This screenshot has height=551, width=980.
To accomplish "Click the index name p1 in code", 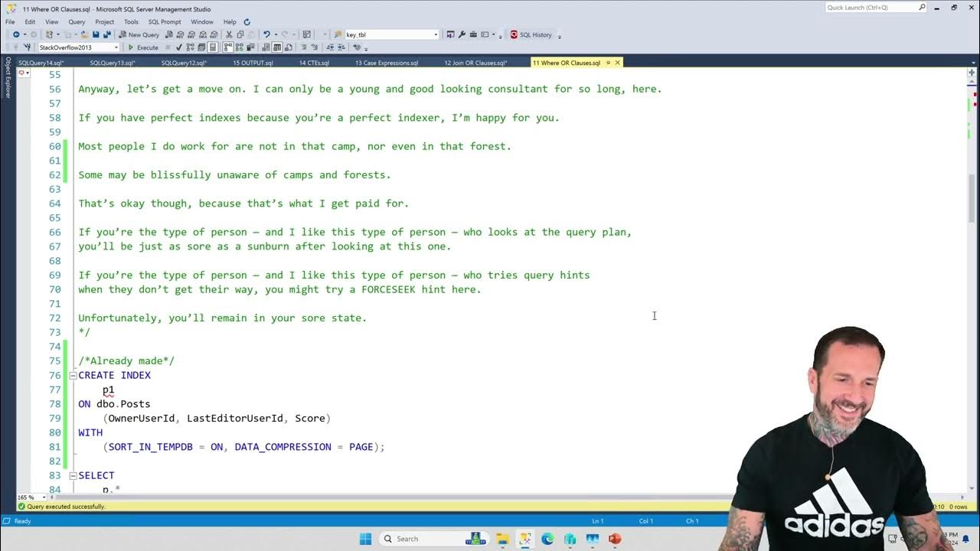I will click(108, 390).
